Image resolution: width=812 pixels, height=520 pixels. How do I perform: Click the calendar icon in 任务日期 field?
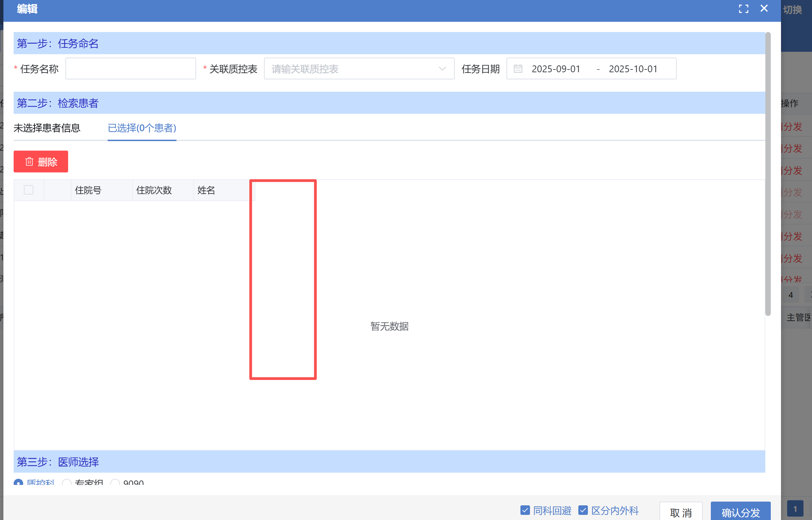click(518, 69)
